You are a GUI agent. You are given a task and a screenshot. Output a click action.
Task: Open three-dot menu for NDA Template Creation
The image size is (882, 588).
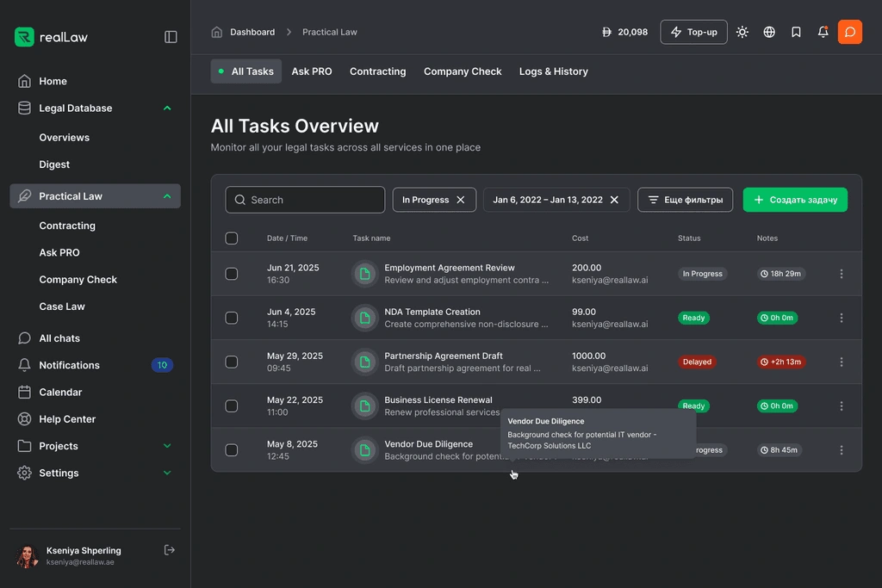click(x=842, y=318)
